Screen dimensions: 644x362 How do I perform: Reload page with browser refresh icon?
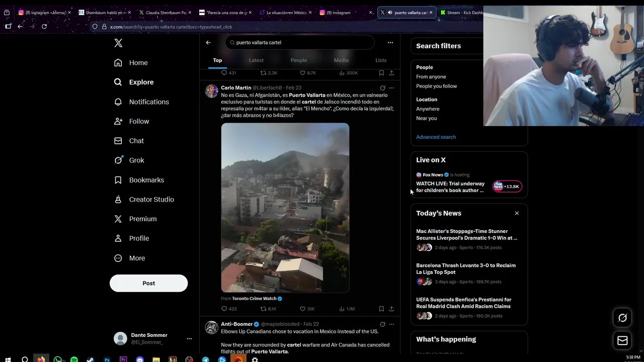[x=44, y=27]
